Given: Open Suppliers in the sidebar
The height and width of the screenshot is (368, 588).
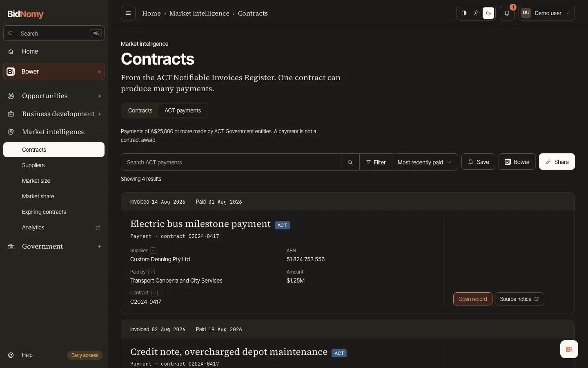Looking at the screenshot, I should pos(54,165).
